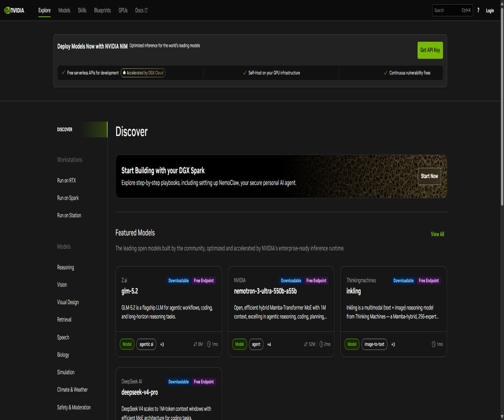Open the GPUs nav item

(x=123, y=10)
